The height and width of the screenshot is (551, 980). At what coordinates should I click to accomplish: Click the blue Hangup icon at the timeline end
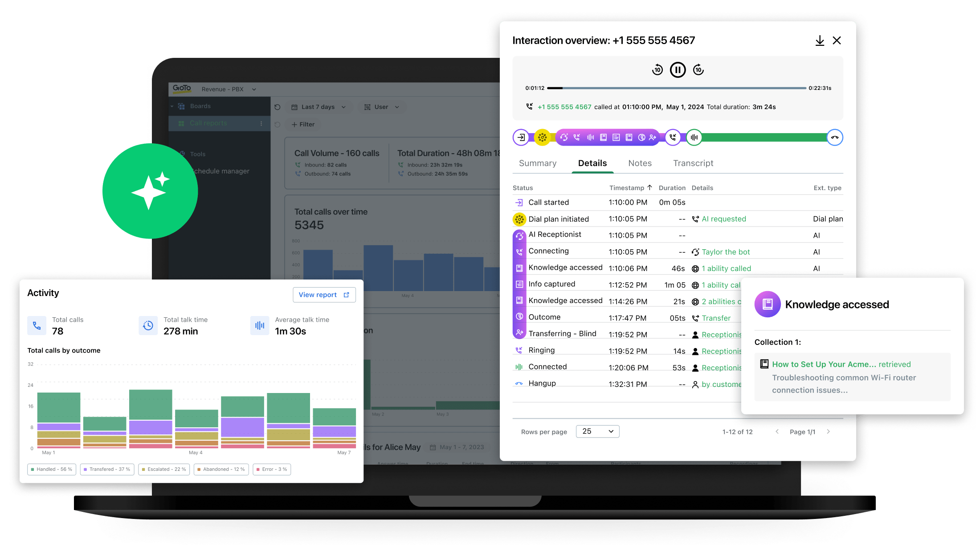coord(834,137)
